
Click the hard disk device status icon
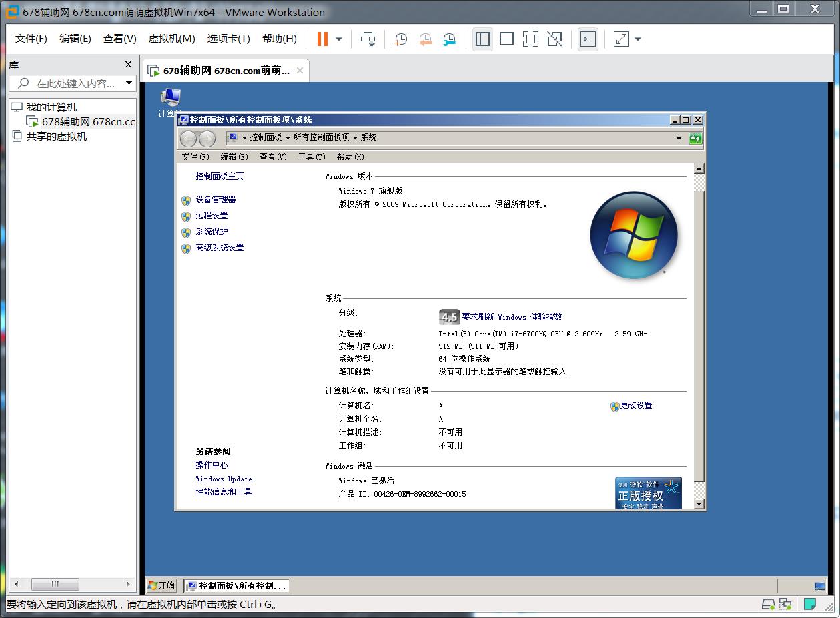(x=769, y=604)
